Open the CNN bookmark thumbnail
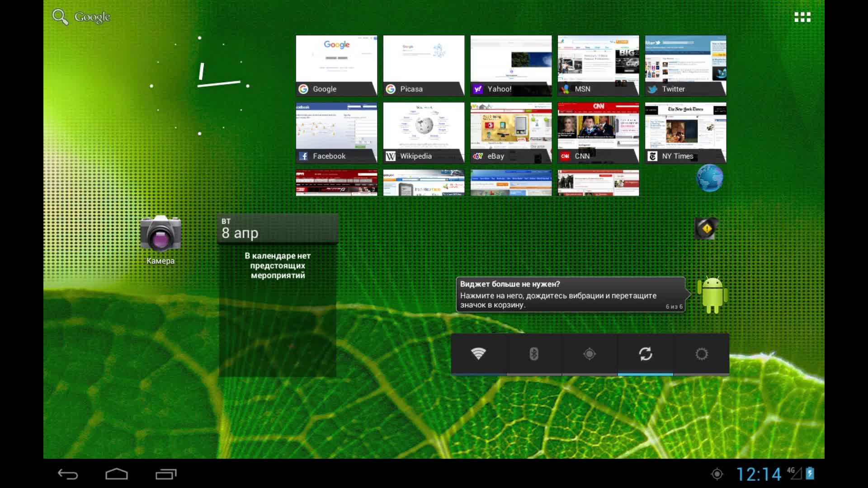Viewport: 868px width, 488px height. [598, 133]
